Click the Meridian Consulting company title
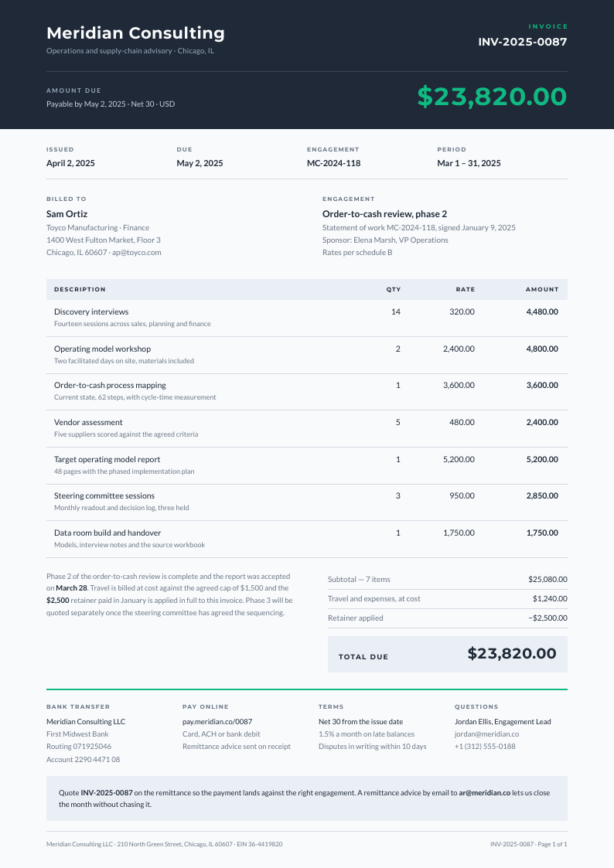Screen dimensions: 614x868 [x=135, y=33]
